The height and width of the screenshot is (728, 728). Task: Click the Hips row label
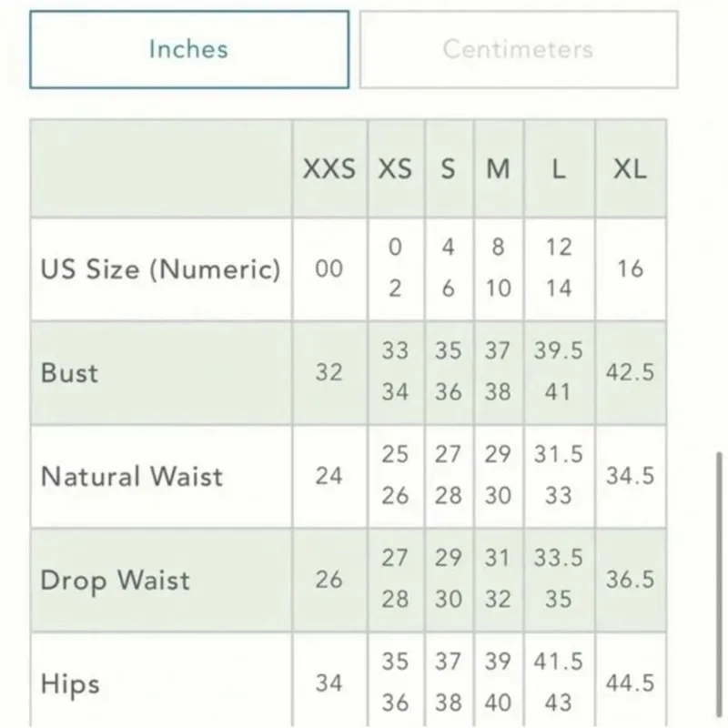point(70,682)
